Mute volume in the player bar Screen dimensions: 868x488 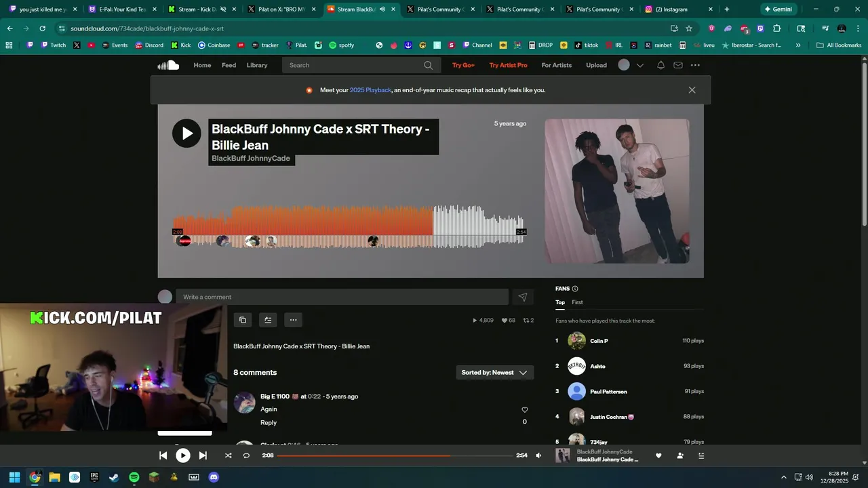coord(538,455)
